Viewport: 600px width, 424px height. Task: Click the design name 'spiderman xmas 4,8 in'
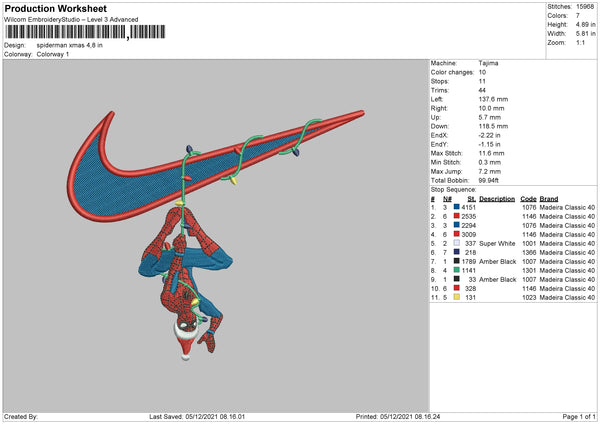click(70, 45)
